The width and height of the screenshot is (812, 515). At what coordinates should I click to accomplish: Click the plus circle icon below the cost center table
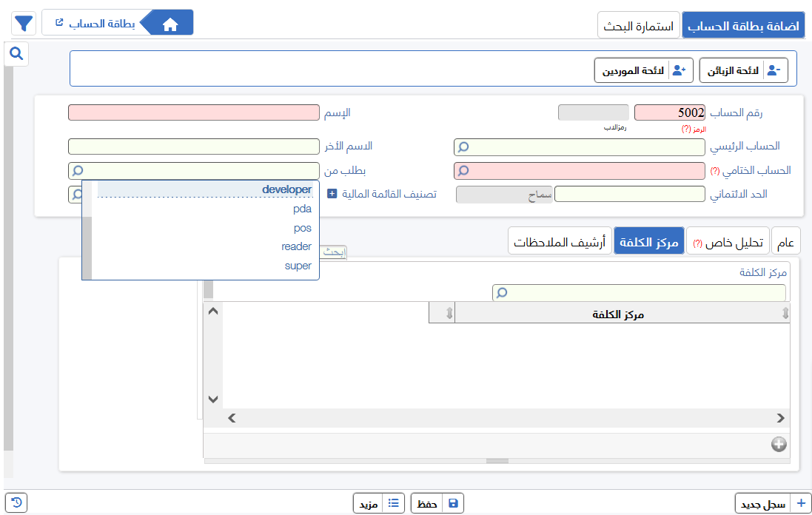click(779, 444)
